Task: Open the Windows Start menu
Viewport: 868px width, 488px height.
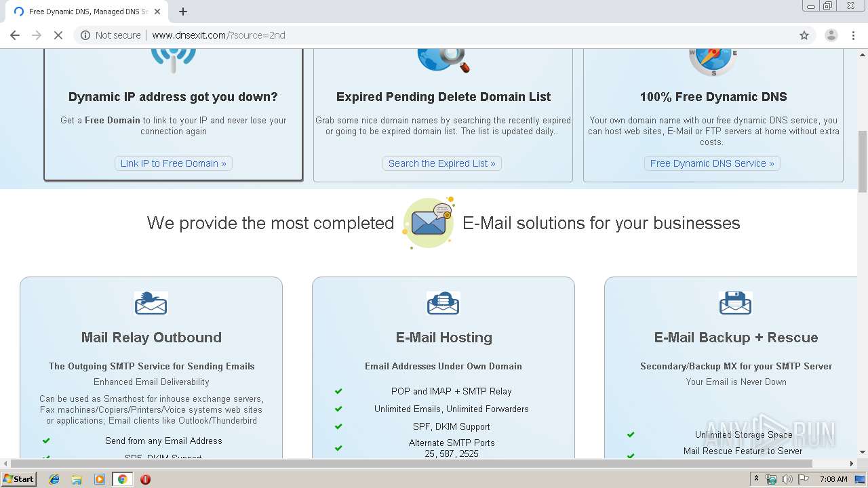Action: click(x=19, y=479)
